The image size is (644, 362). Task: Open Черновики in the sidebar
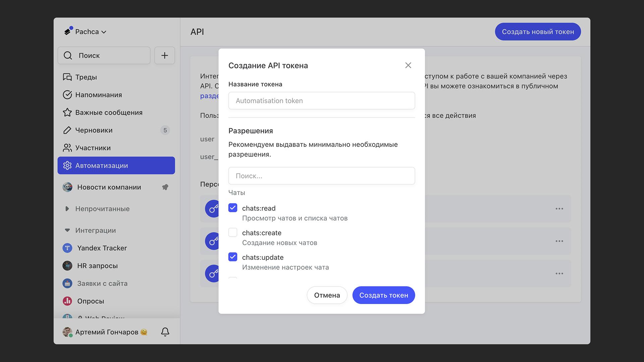(x=94, y=130)
